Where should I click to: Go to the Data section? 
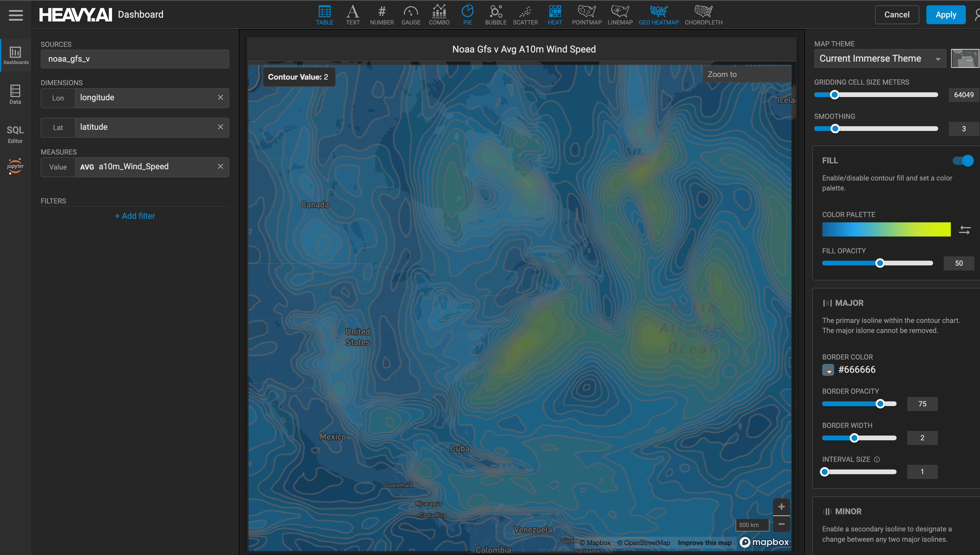[15, 94]
